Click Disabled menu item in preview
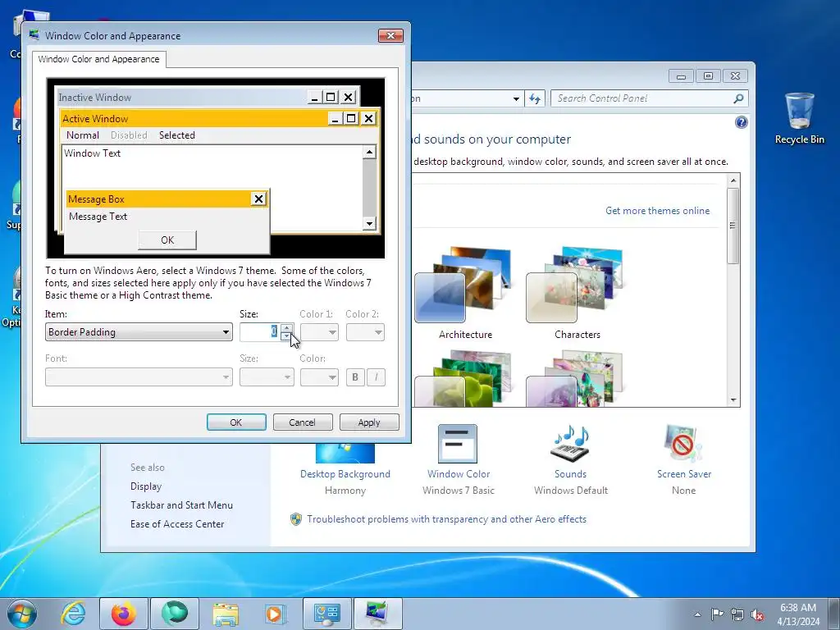Image resolution: width=840 pixels, height=630 pixels. pyautogui.click(x=129, y=135)
